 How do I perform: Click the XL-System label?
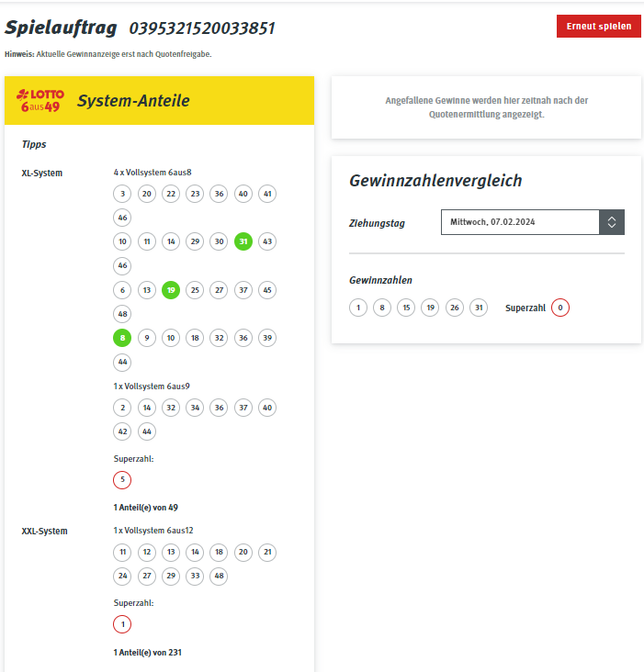pyautogui.click(x=42, y=174)
